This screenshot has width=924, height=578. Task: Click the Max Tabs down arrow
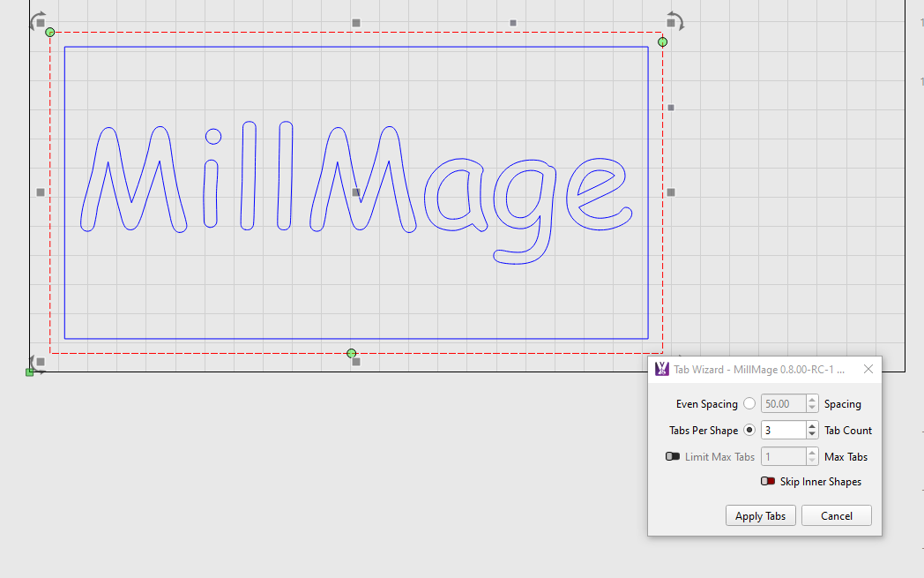click(x=812, y=462)
